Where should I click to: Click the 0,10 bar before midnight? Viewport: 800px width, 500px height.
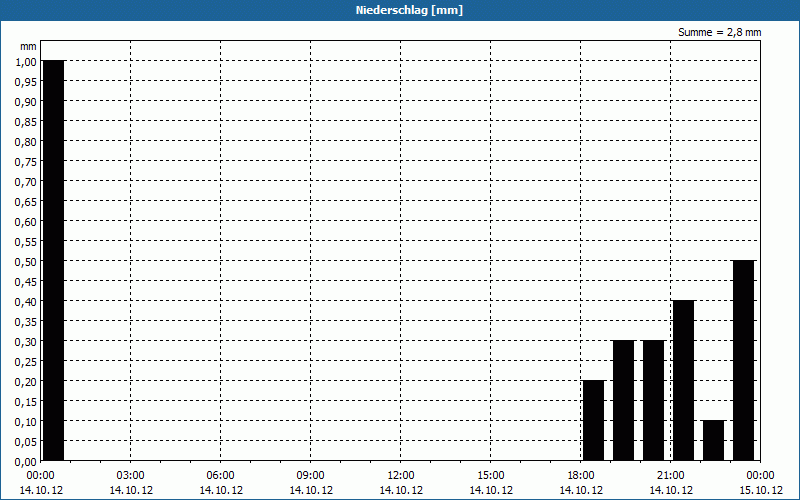pyautogui.click(x=713, y=440)
